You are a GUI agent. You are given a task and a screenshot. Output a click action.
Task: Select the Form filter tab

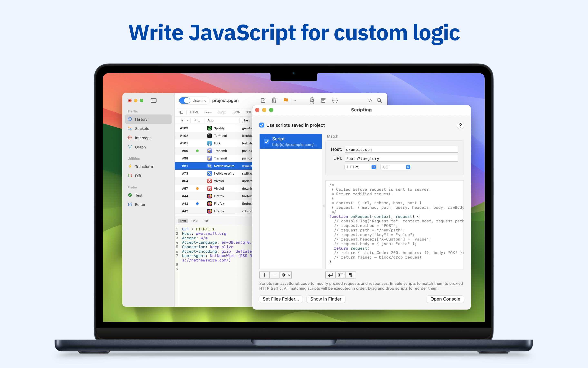pos(208,112)
